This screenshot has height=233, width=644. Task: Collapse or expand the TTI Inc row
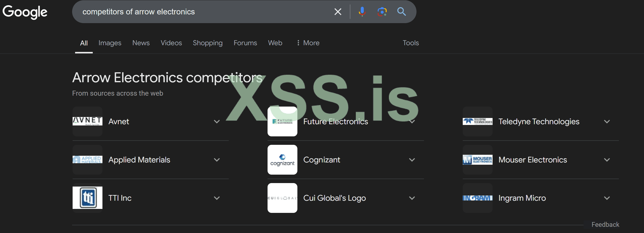tap(217, 198)
